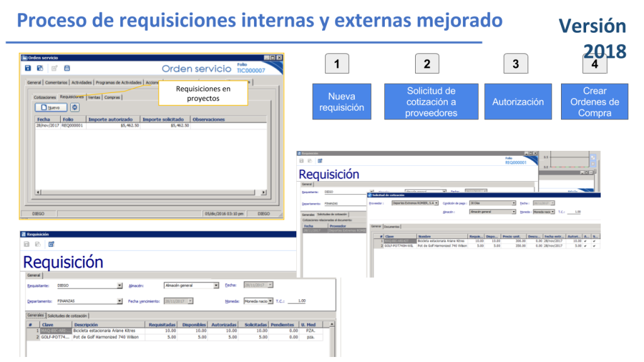The width and height of the screenshot is (644, 362).
Task: Click the Nueva requisición step box
Action: (x=341, y=102)
